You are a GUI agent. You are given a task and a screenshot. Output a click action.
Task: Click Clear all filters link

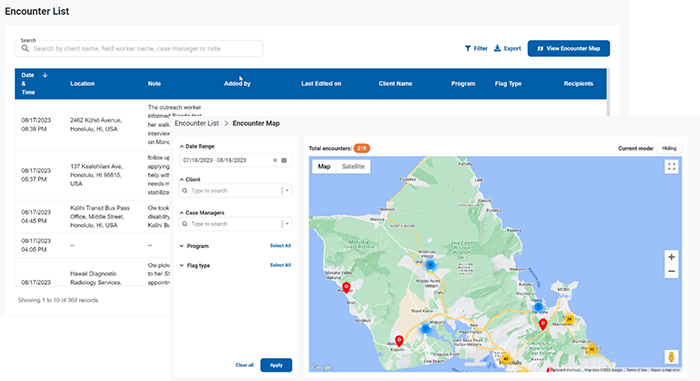244,365
